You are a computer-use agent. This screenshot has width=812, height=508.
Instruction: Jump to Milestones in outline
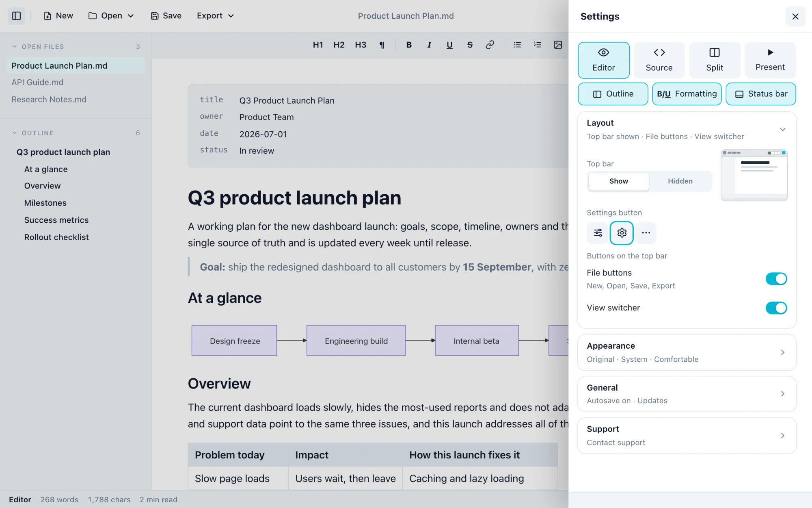click(x=45, y=203)
